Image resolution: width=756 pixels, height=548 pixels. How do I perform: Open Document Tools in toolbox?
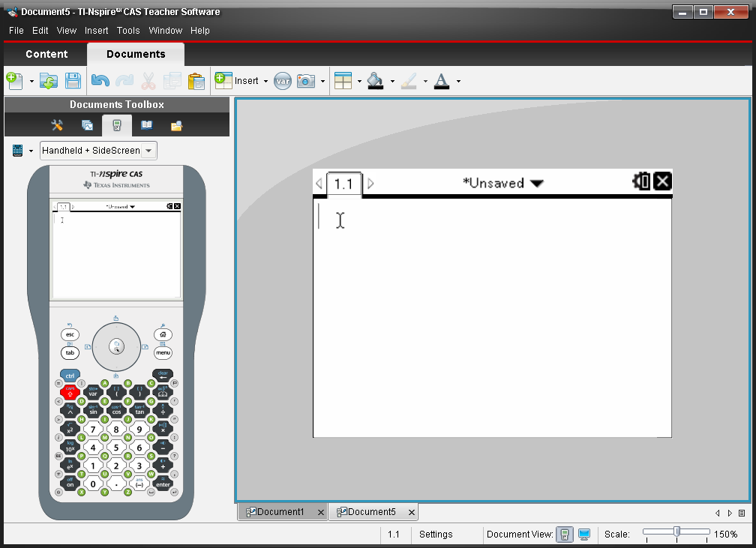[57, 125]
